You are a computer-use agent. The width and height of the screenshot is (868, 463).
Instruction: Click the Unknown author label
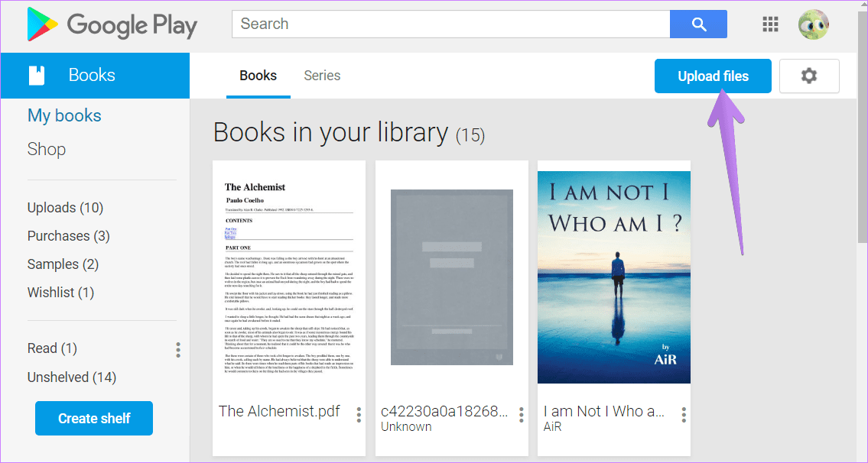click(406, 427)
